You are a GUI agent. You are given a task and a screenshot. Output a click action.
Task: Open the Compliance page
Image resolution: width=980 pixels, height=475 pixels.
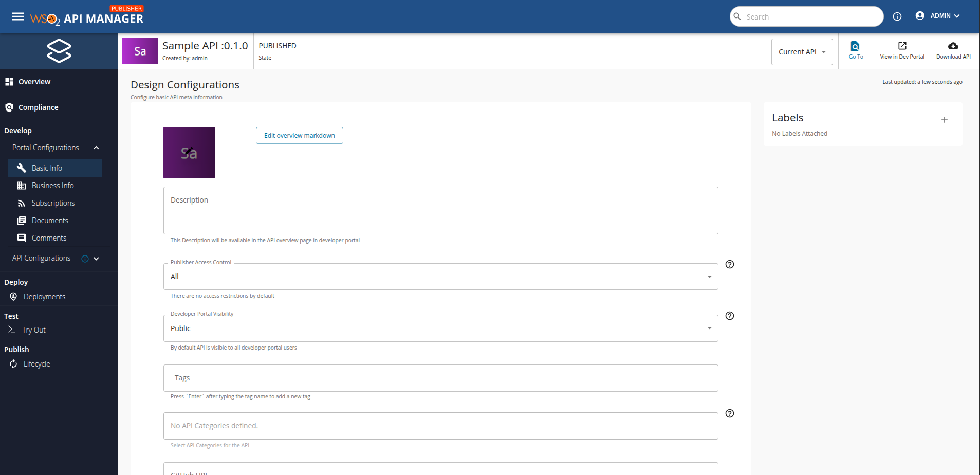click(x=38, y=107)
